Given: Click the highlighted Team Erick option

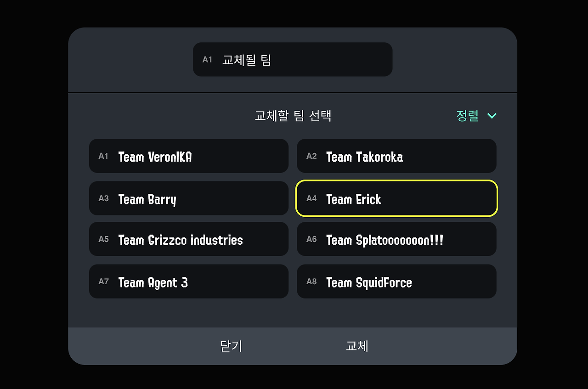Looking at the screenshot, I should [396, 198].
